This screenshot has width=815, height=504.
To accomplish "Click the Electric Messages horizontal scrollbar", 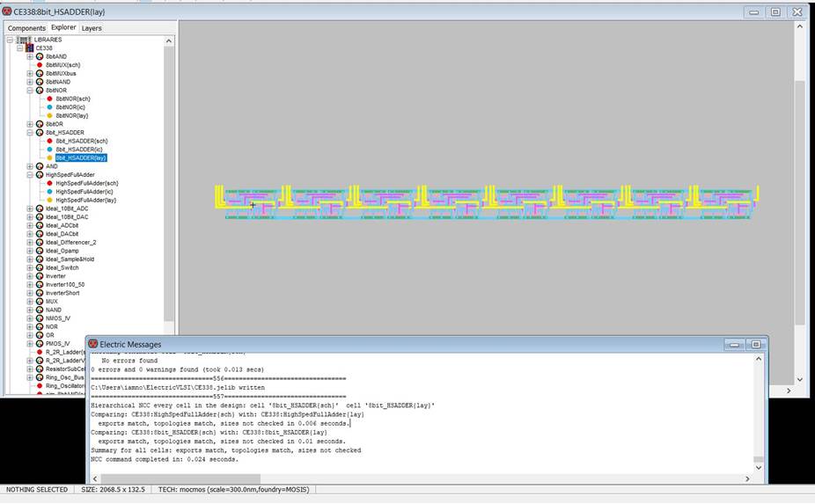I will click(422, 478).
